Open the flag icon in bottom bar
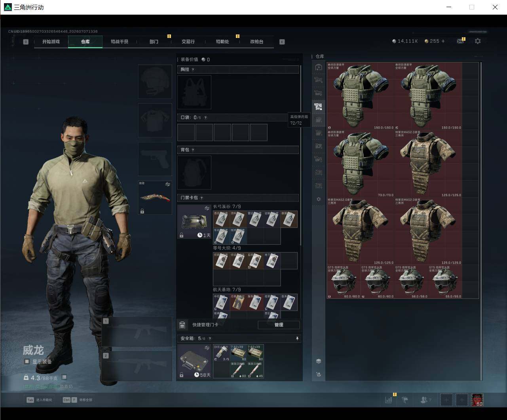The image size is (507, 420). coord(405,400)
